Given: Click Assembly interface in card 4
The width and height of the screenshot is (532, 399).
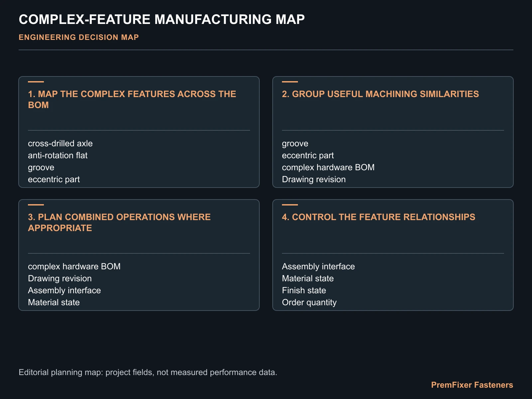Looking at the screenshot, I should tap(319, 266).
